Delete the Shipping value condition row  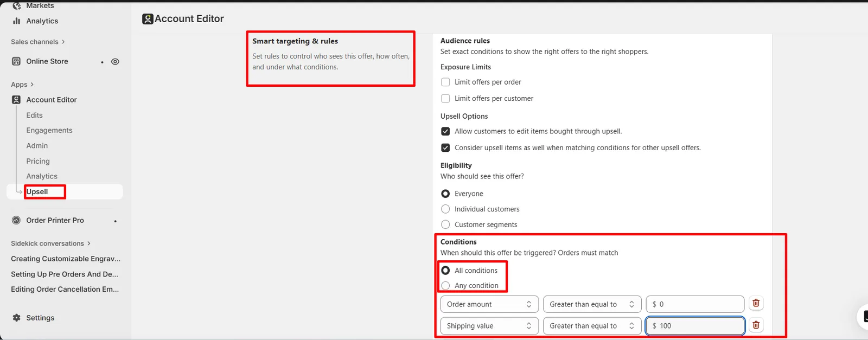click(756, 325)
